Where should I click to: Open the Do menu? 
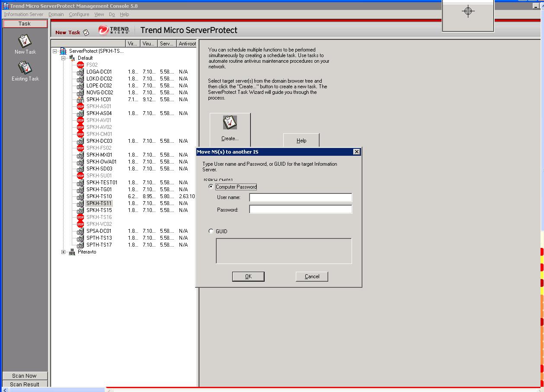tap(112, 14)
